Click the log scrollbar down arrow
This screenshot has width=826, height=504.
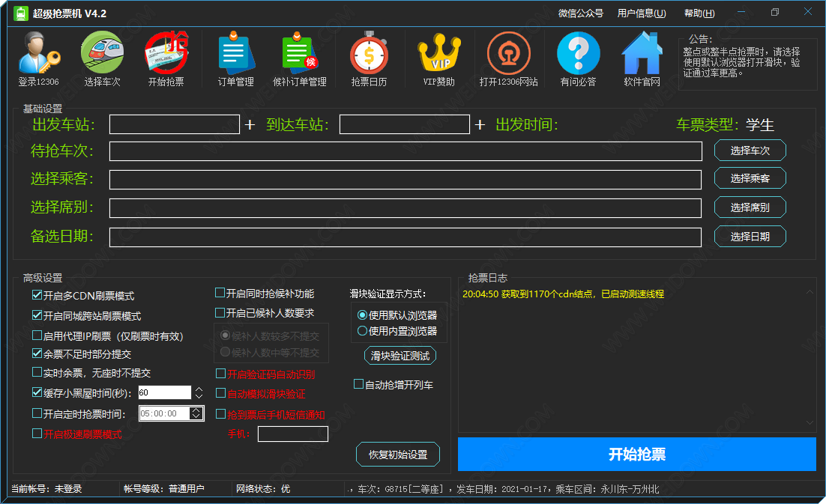810,422
